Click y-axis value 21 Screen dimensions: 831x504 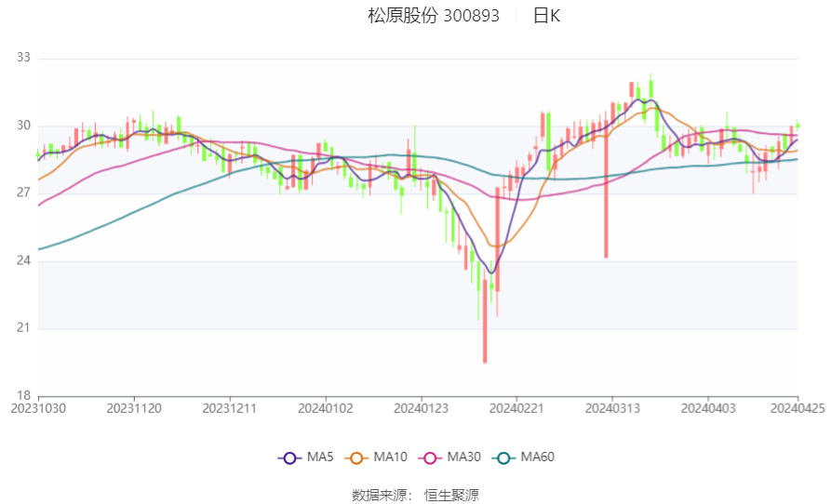23,327
